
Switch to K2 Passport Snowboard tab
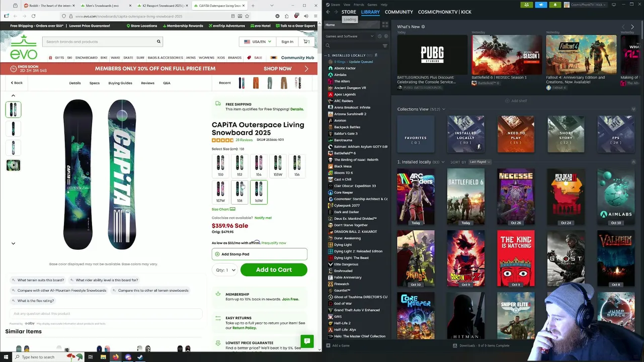tap(163, 6)
